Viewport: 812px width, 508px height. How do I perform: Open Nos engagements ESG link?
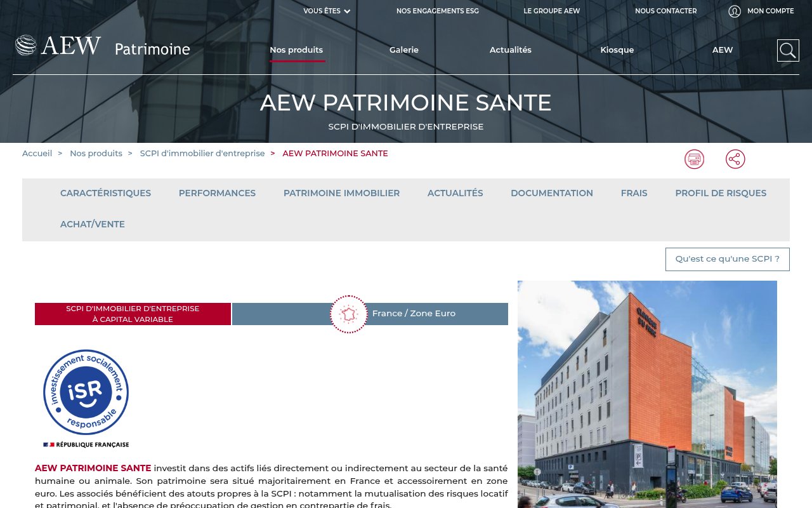coord(438,11)
